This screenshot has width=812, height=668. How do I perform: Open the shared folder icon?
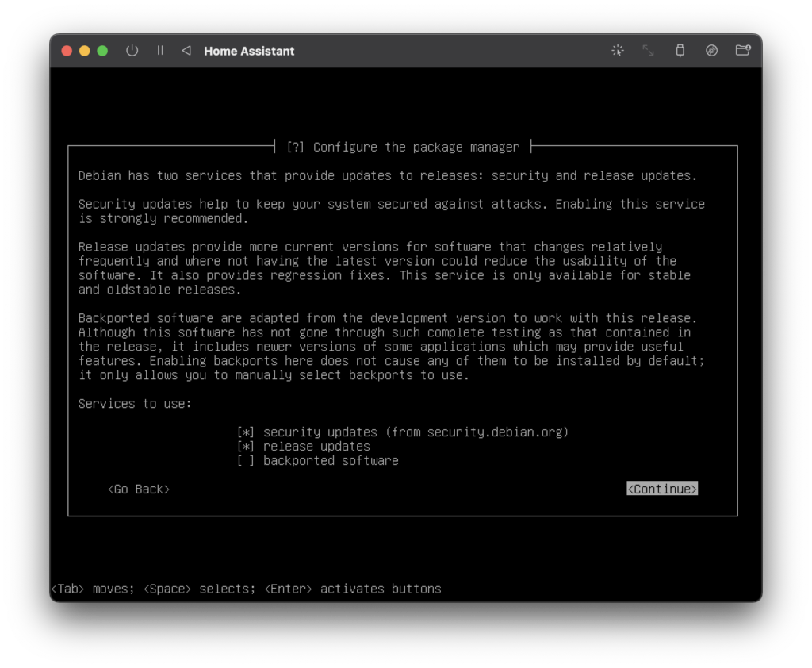[x=743, y=50]
